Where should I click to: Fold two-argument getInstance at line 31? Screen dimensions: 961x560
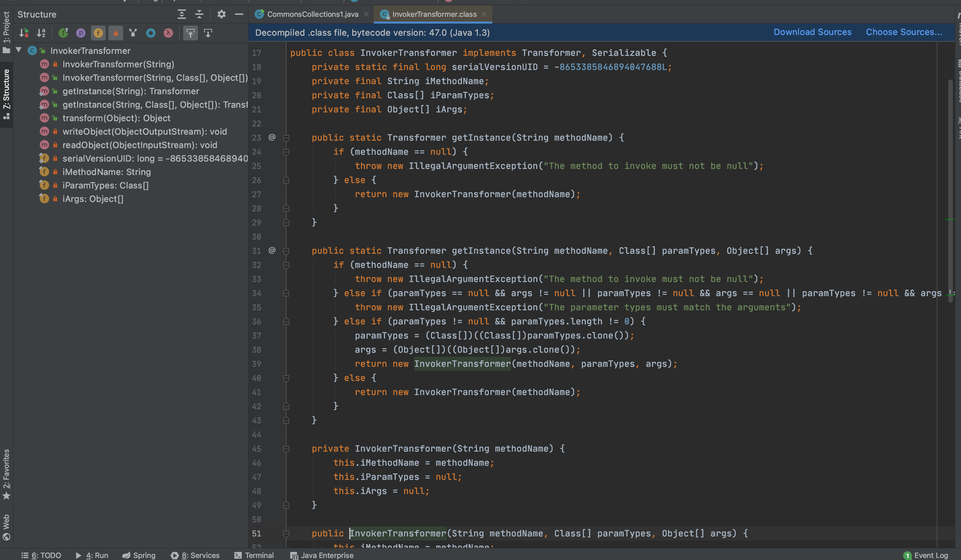pos(286,251)
